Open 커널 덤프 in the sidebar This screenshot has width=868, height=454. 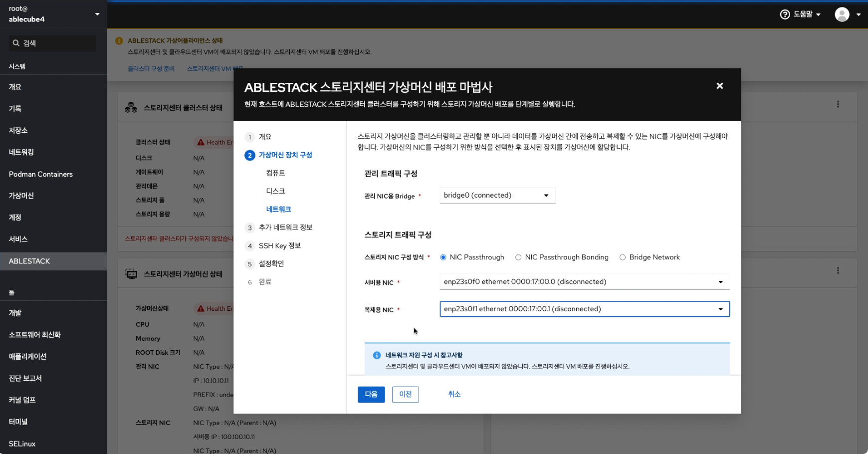pos(53,400)
